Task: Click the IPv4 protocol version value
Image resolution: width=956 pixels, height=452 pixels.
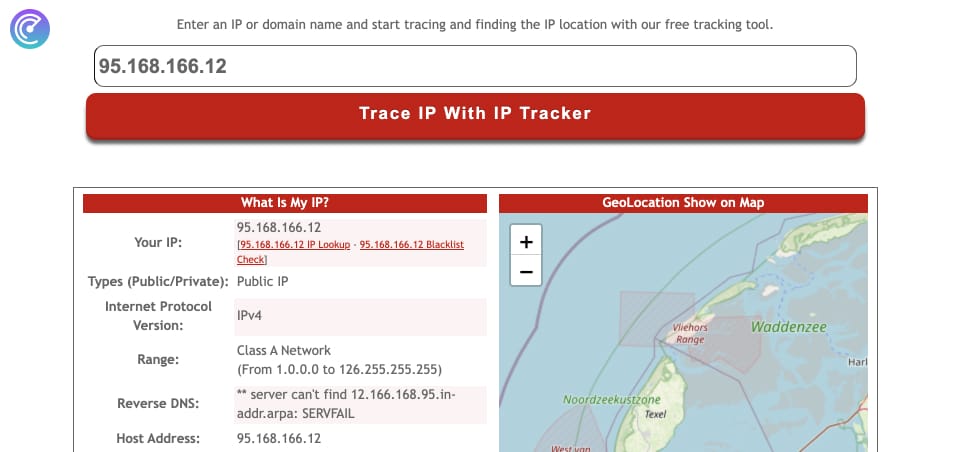Action: point(251,315)
